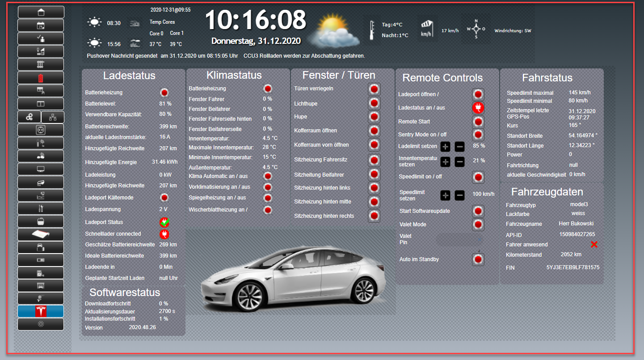The width and height of the screenshot is (644, 360).
Task: Open the presence check-person sidebar button
Action: point(41,38)
